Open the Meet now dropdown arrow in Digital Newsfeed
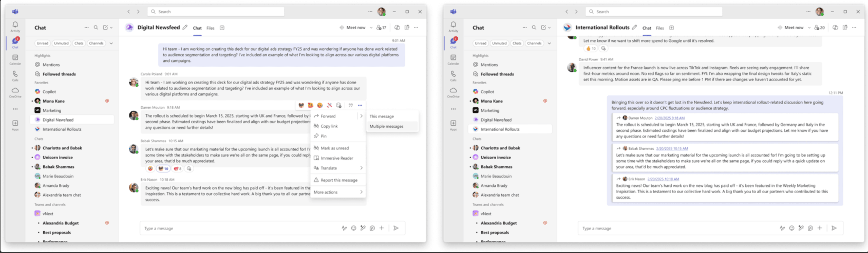Viewport: 868px width, 253px height. tap(371, 28)
